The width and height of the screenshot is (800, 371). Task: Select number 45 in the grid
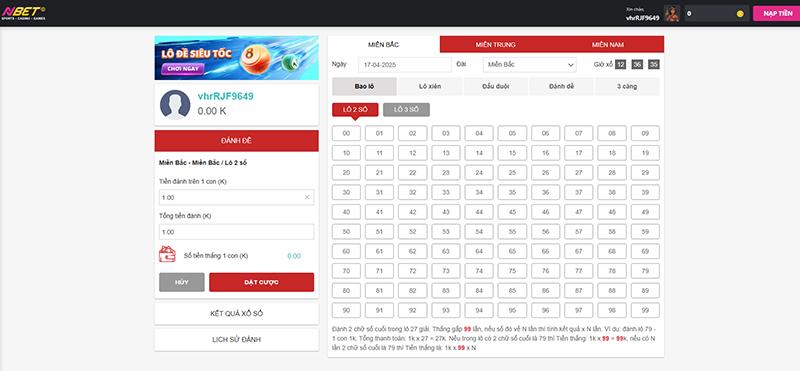pos(512,212)
